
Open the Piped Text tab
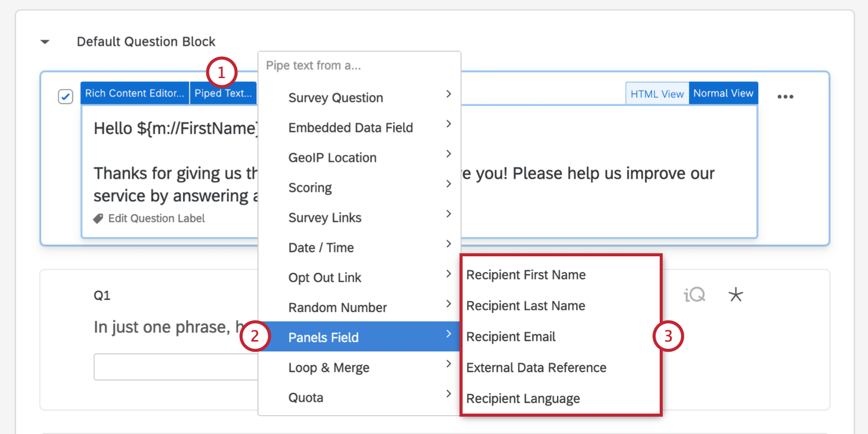(223, 93)
